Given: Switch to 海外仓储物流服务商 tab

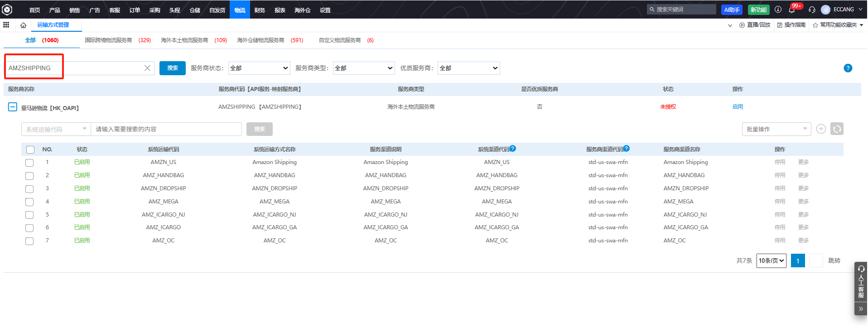Looking at the screenshot, I should coord(270,40).
